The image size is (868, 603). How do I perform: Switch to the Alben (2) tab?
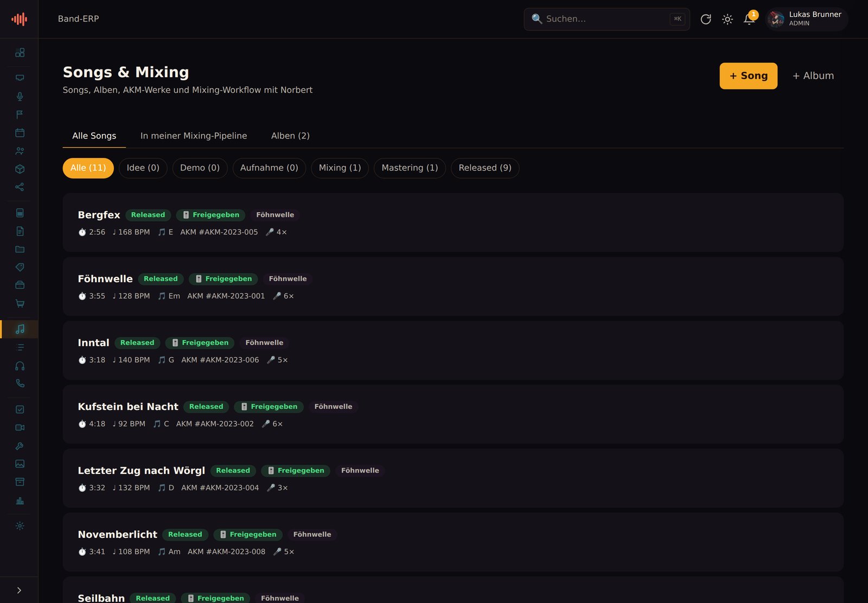pos(290,136)
